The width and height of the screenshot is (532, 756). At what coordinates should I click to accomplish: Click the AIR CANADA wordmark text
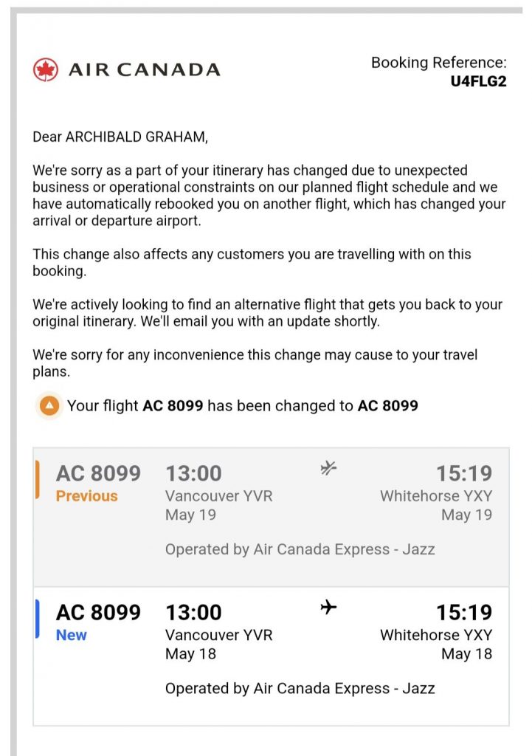[x=144, y=70]
